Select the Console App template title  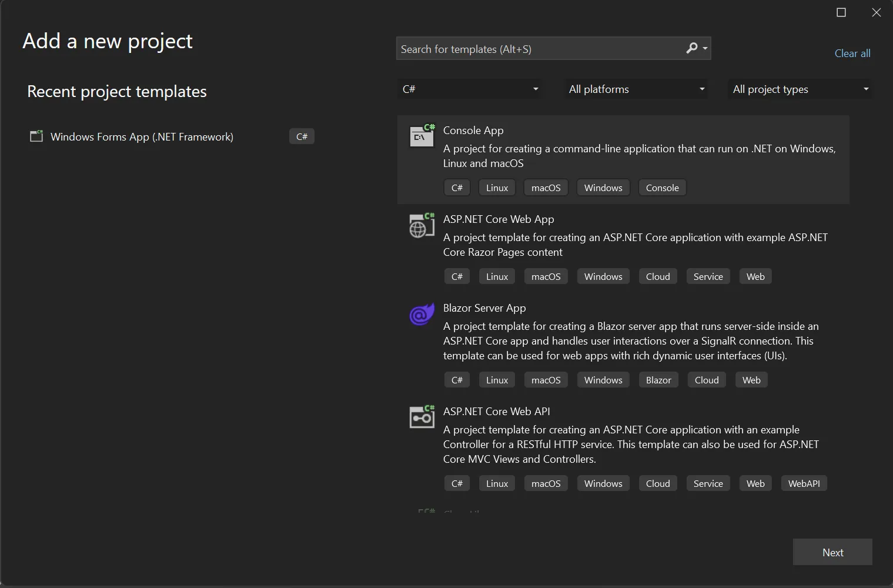click(473, 131)
